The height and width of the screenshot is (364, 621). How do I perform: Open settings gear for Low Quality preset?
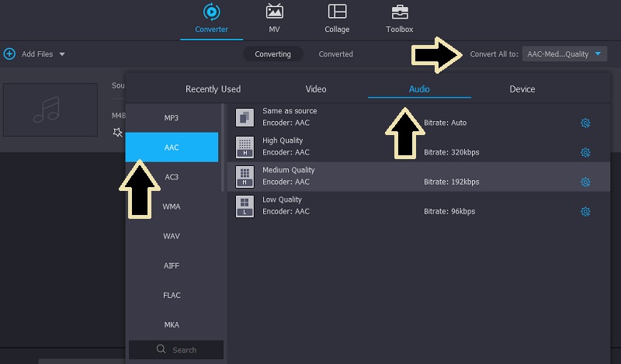(x=585, y=211)
